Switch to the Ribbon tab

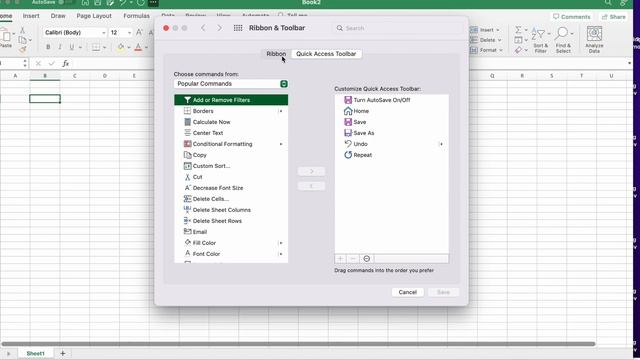coord(276,54)
